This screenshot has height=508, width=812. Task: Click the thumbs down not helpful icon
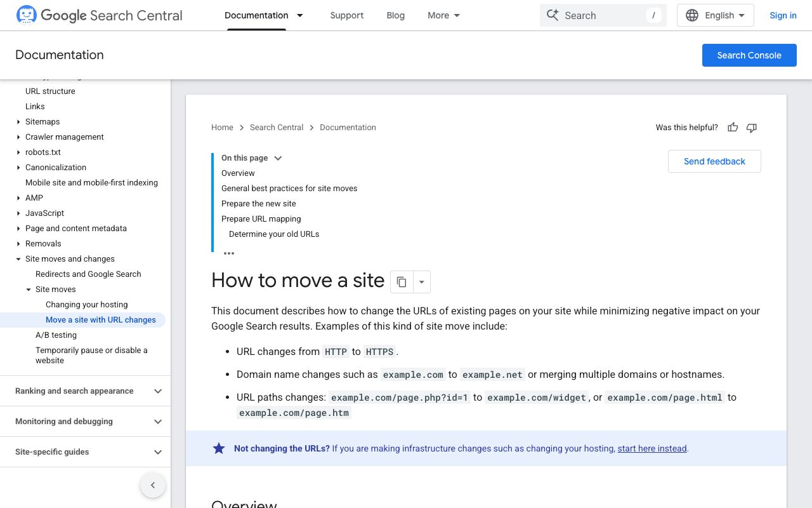tap(752, 128)
